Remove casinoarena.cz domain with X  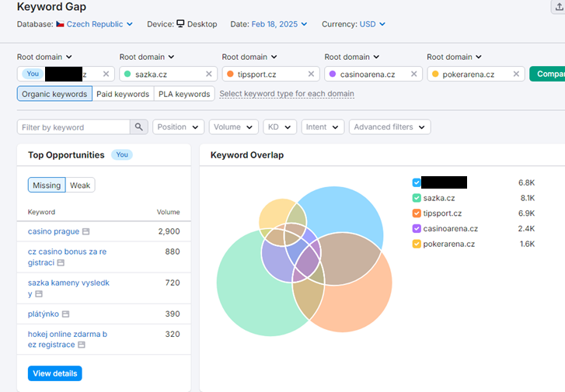point(413,74)
